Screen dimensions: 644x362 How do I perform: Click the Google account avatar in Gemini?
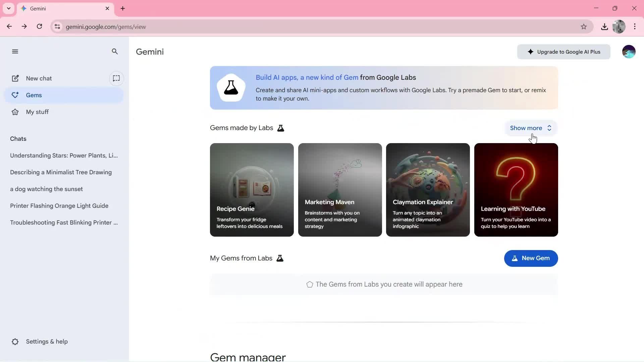coord(629,52)
